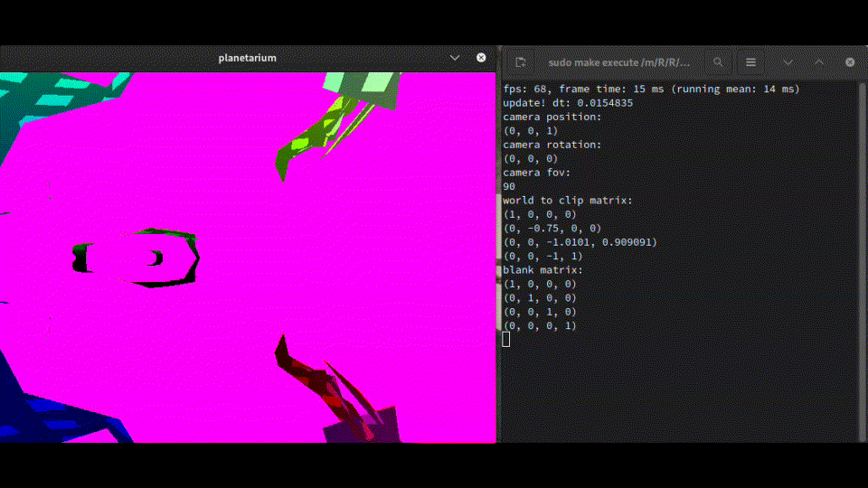Close the planetarium window
Viewport: 868px width, 488px height.
[480, 58]
